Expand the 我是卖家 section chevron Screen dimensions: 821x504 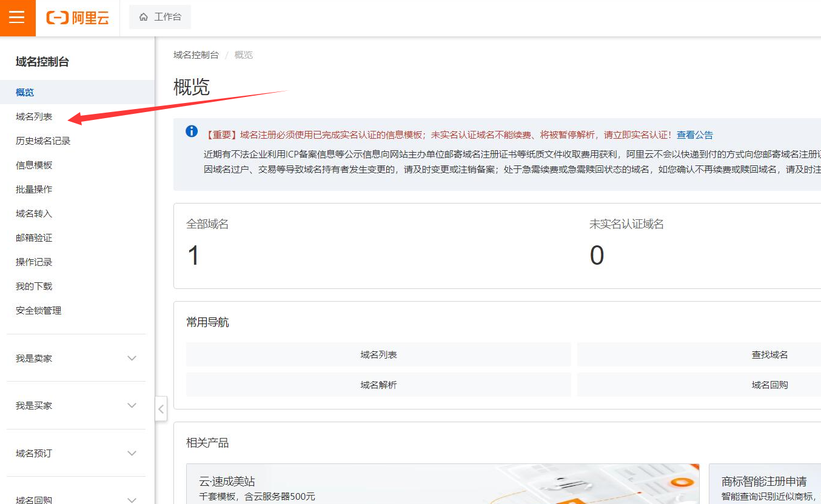(132, 358)
